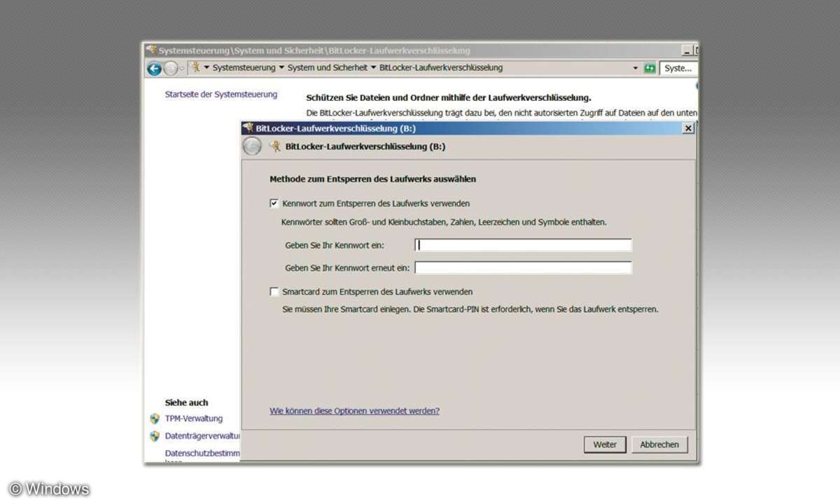Click the Weiter button
The image size is (840, 504).
pos(605,444)
